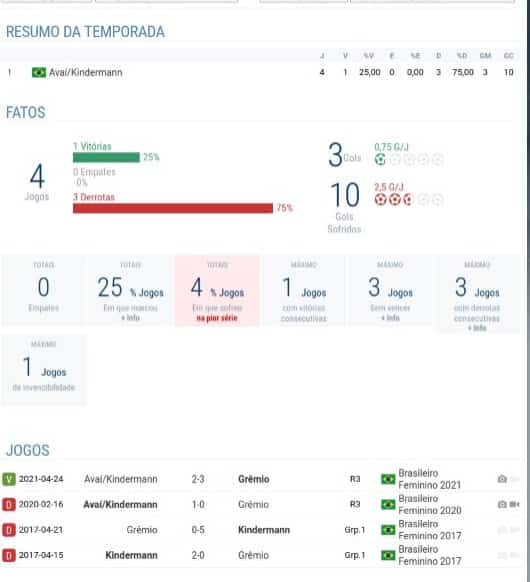Viewport: 530px width, 582px height.
Task: Open + Info under 'Sem vencer' card
Action: click(390, 318)
